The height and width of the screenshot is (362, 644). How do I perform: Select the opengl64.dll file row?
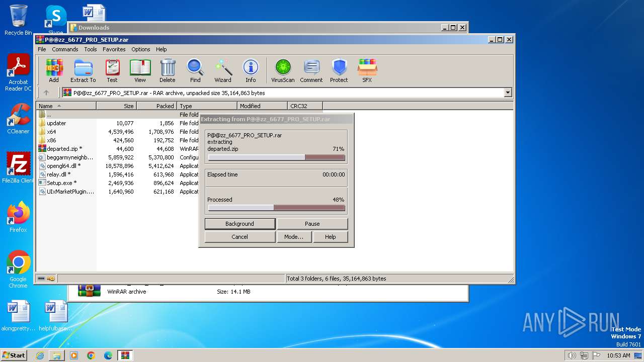(118, 166)
